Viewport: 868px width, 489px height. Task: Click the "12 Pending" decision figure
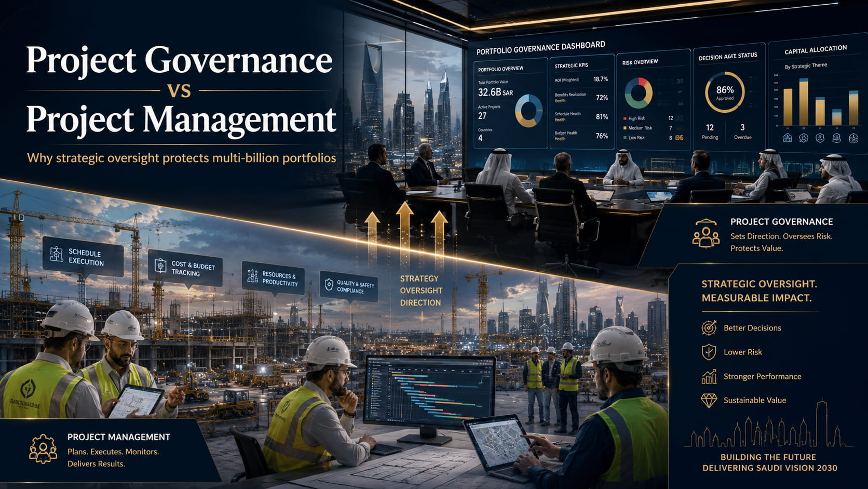(710, 131)
